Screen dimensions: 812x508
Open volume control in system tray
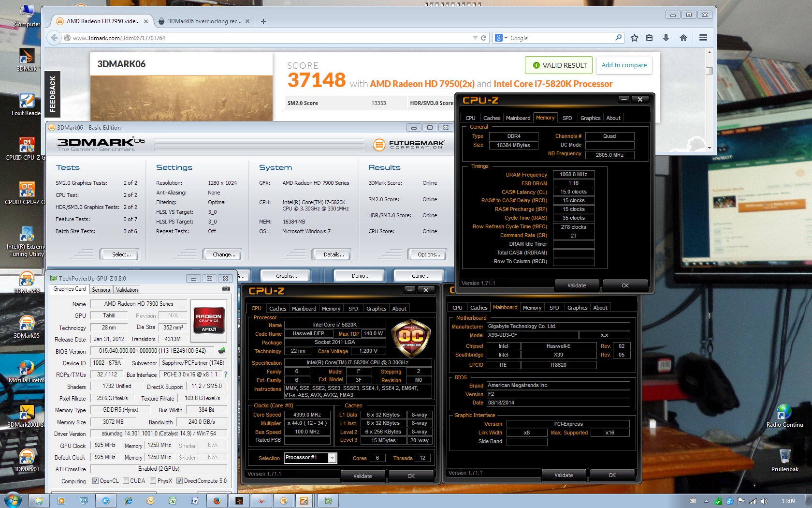(x=764, y=501)
